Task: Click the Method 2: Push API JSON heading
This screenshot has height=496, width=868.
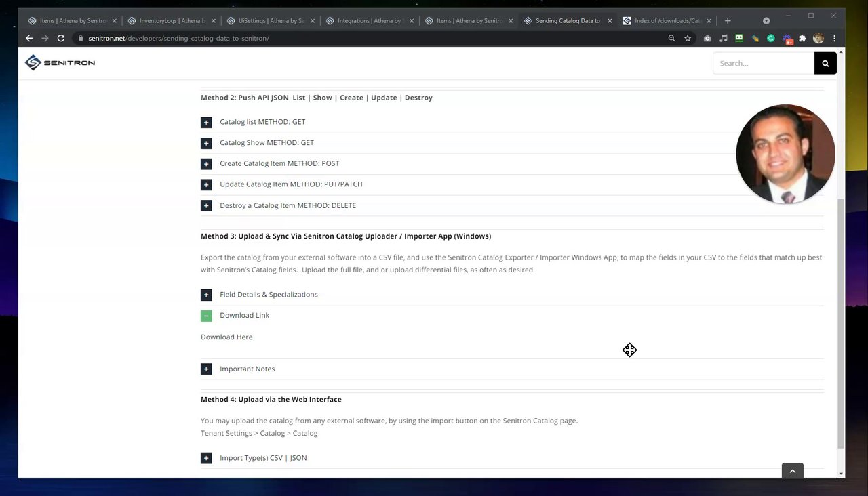Action: (x=317, y=98)
